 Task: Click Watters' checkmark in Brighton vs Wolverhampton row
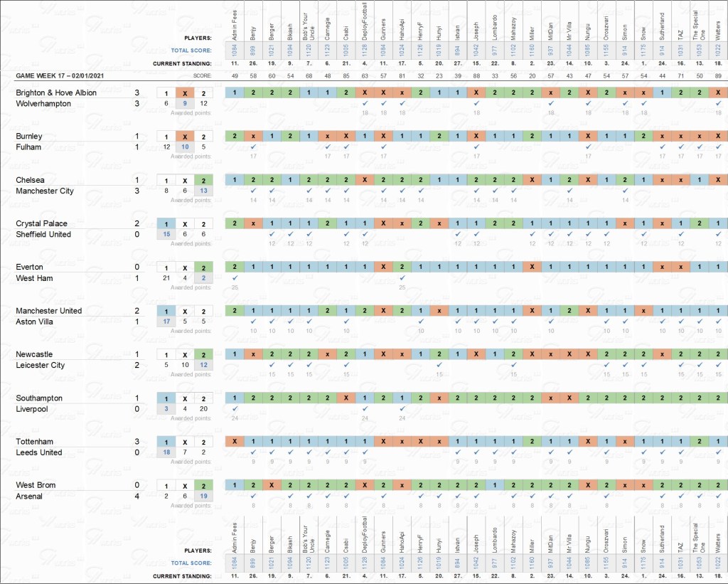(717, 103)
